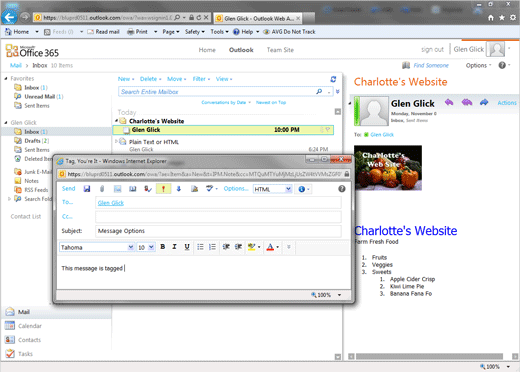Send the message
Image resolution: width=520 pixels, height=372 pixels.
tap(68, 189)
